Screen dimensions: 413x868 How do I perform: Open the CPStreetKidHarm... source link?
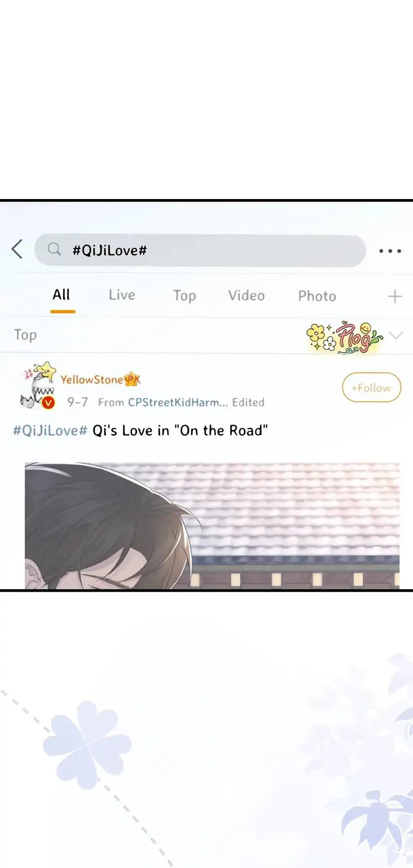[x=178, y=402]
